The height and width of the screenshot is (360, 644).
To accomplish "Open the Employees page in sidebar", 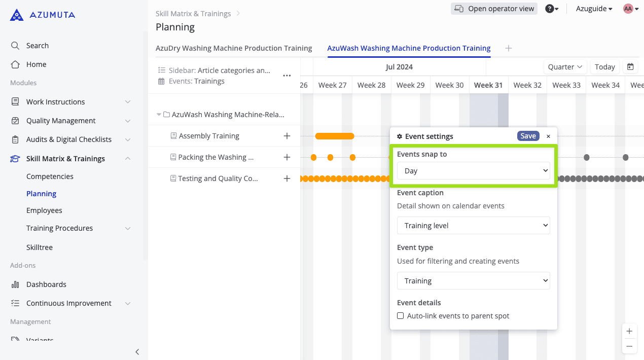I will [x=44, y=210].
